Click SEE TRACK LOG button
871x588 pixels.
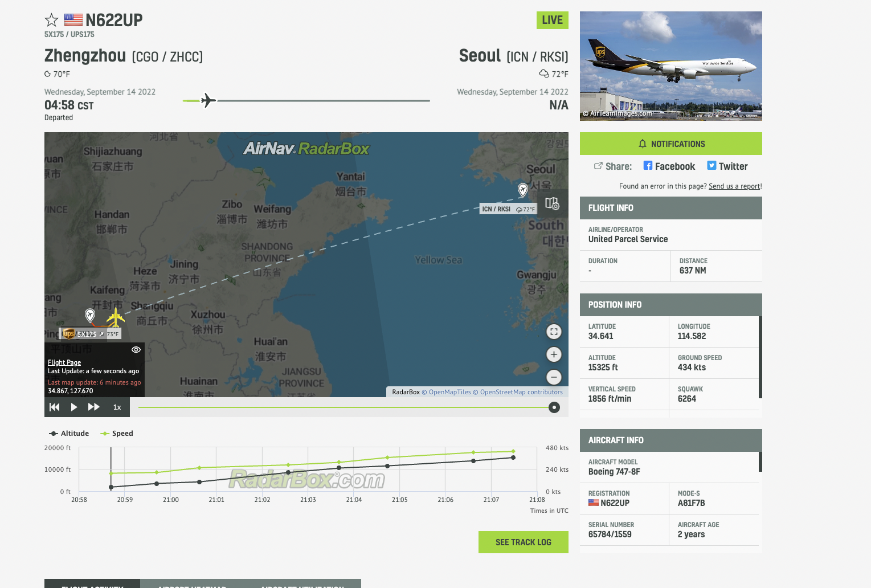click(524, 542)
